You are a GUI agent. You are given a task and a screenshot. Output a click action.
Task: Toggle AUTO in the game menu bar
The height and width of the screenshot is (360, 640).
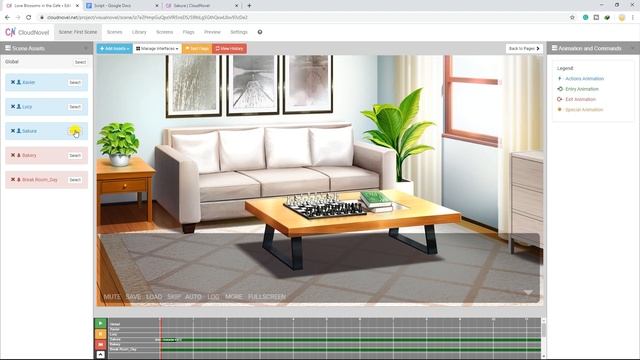pyautogui.click(x=193, y=297)
